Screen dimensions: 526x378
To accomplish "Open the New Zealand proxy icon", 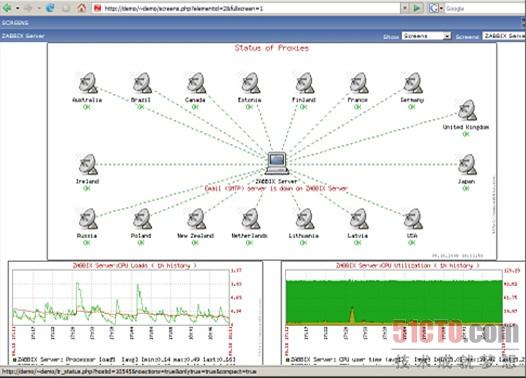I will click(x=196, y=219).
